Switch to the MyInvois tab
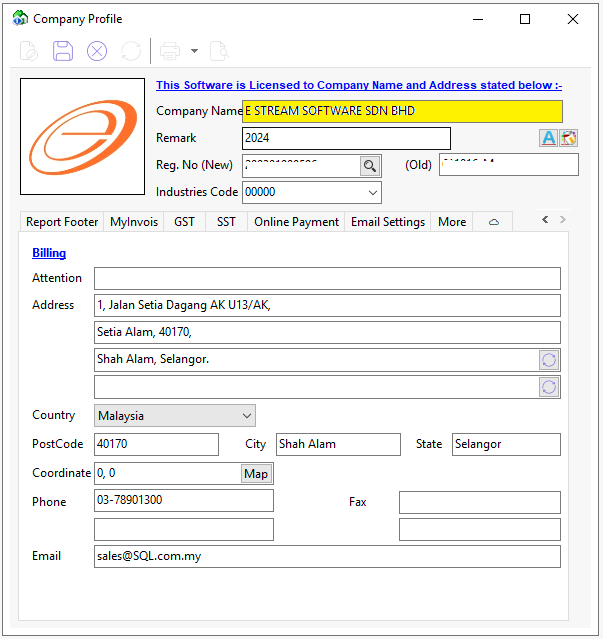The width and height of the screenshot is (603, 639). 134,222
